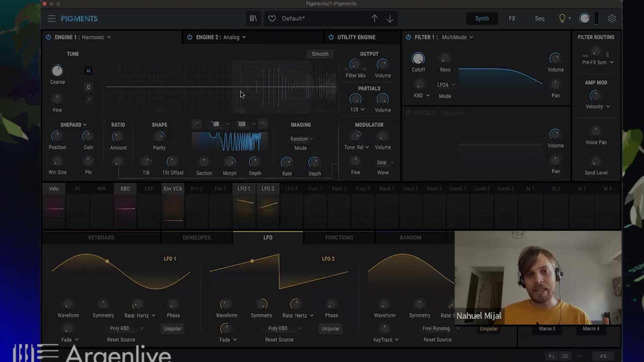Toggle LFO 2 Unipolar button

coord(331,329)
